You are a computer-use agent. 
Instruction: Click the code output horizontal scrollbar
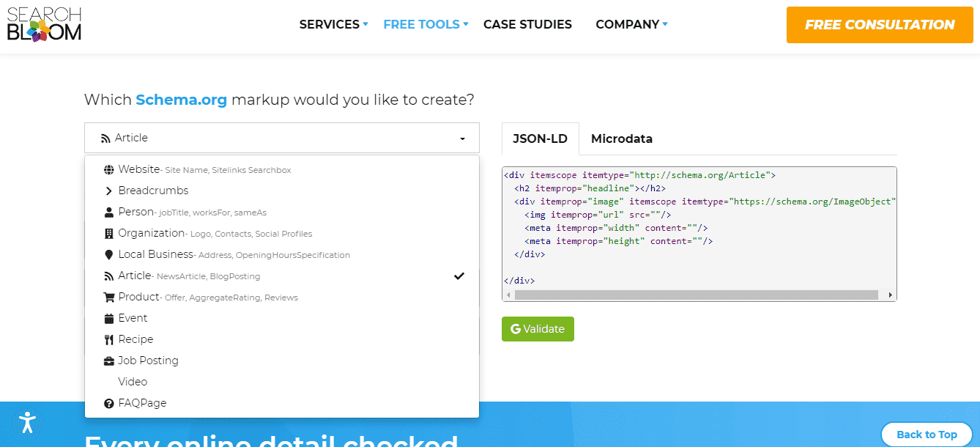pyautogui.click(x=696, y=295)
